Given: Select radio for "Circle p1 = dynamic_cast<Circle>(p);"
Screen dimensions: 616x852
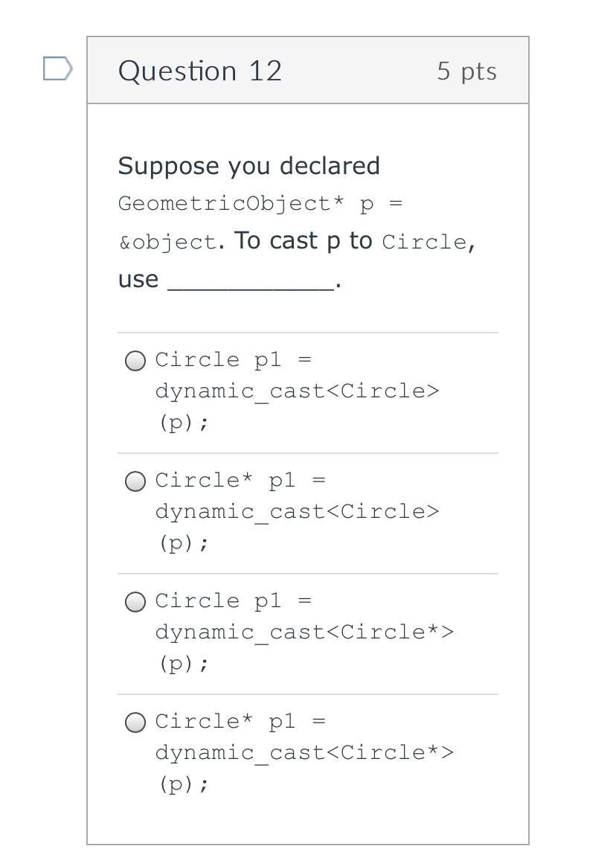Looking at the screenshot, I should point(135,361).
